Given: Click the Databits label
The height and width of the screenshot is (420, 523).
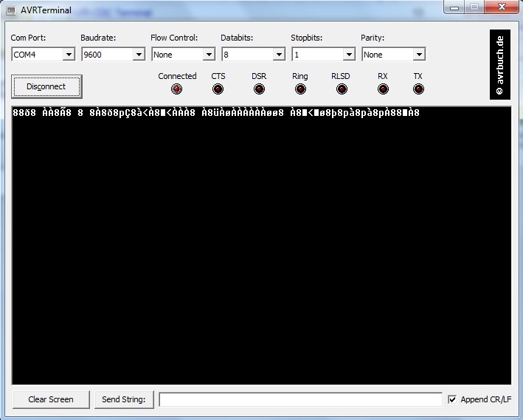Looking at the screenshot, I should (x=237, y=38).
